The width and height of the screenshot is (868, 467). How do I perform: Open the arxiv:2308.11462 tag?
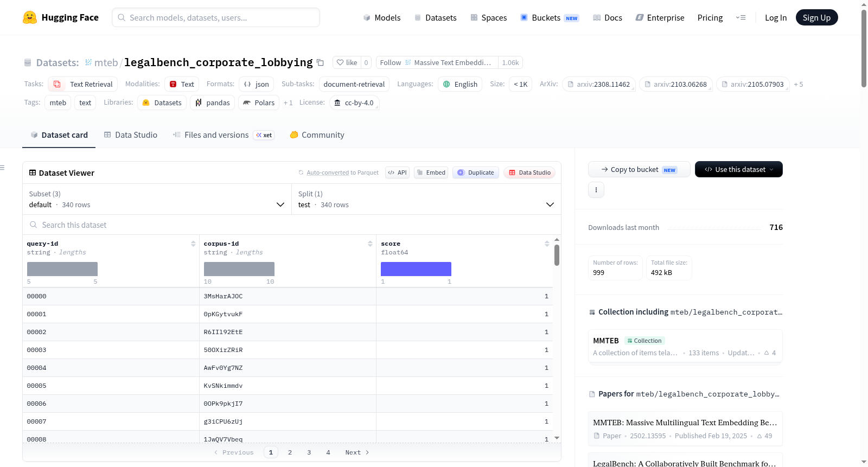click(x=599, y=84)
